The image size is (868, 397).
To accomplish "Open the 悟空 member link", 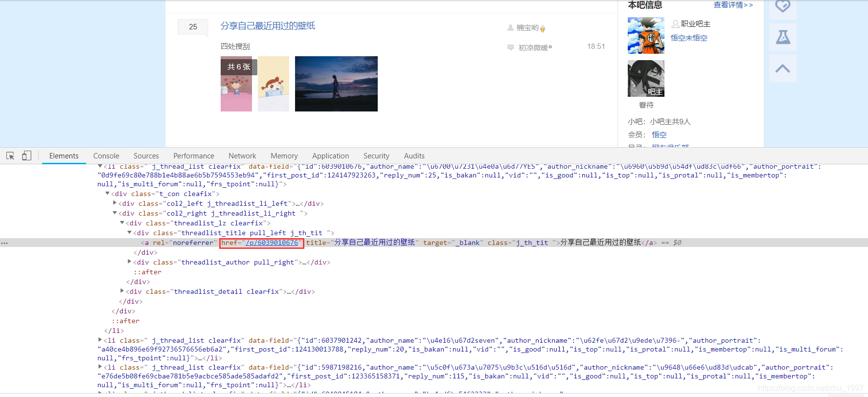I will pyautogui.click(x=659, y=134).
